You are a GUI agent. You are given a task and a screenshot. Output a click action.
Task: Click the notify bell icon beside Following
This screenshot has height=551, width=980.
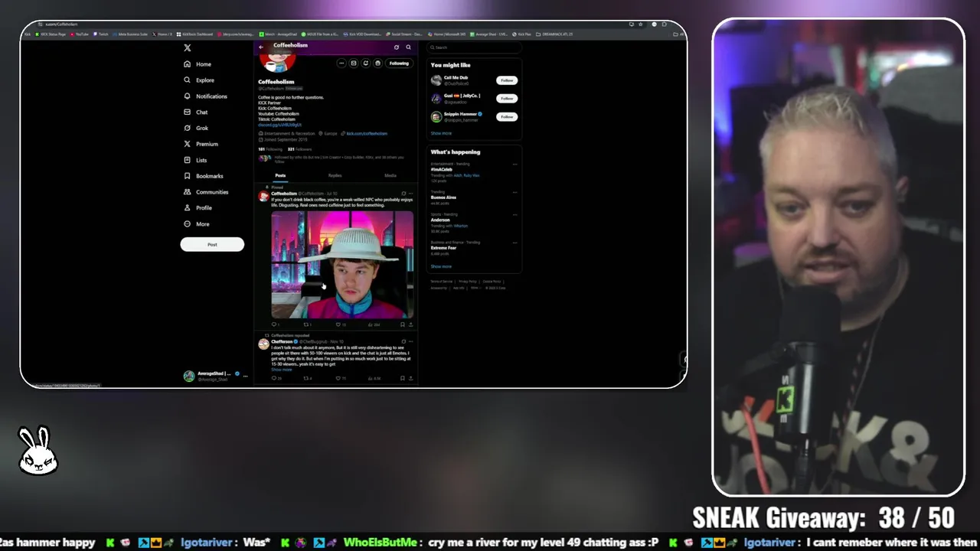[x=377, y=64]
